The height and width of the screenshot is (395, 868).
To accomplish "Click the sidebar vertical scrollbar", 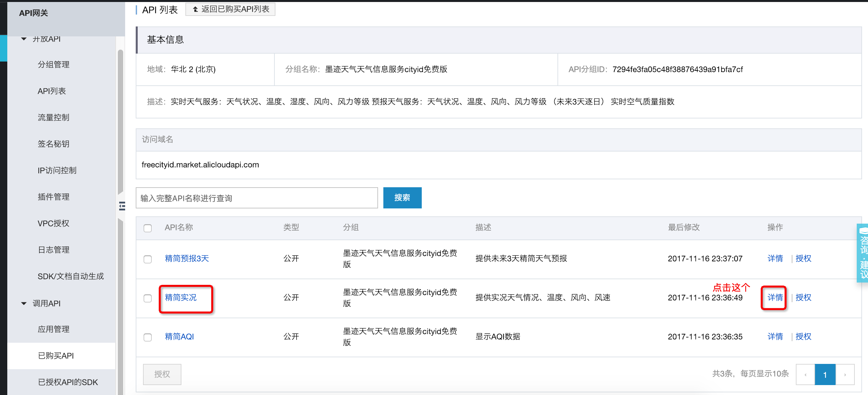I will pos(120,121).
